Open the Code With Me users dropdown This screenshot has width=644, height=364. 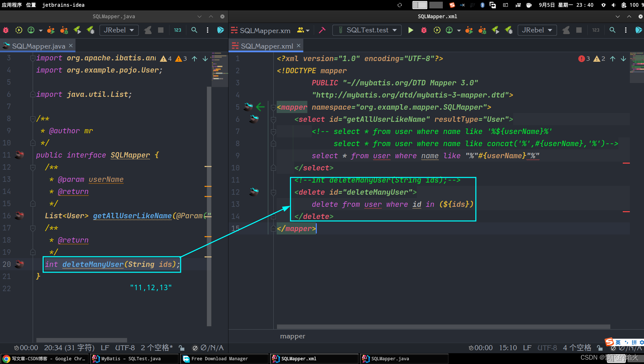tap(303, 30)
